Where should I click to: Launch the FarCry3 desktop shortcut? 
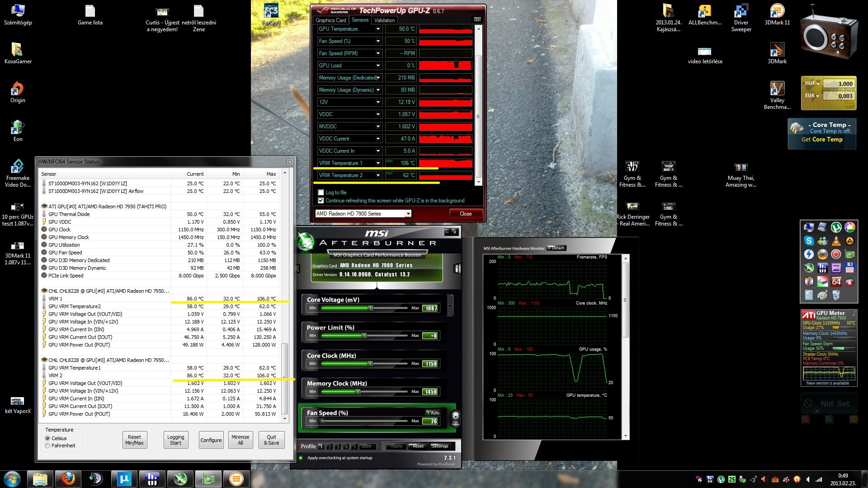tap(271, 14)
